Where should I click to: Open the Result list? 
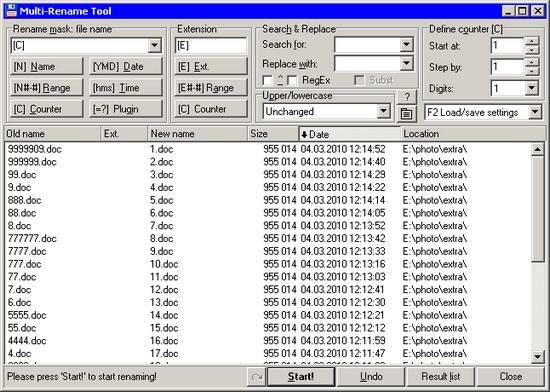pos(441,377)
